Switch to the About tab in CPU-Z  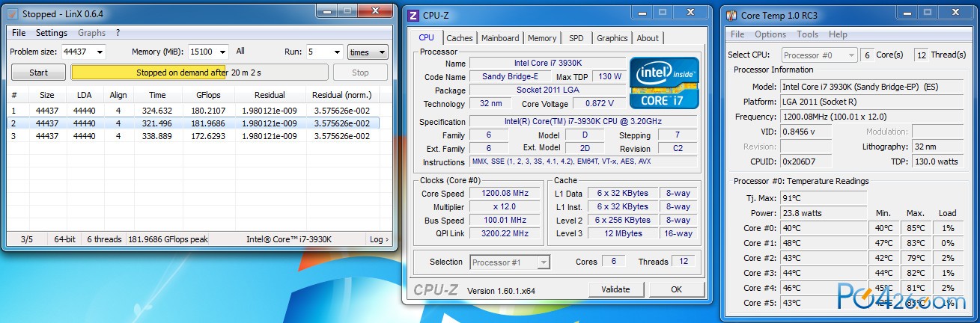click(648, 38)
